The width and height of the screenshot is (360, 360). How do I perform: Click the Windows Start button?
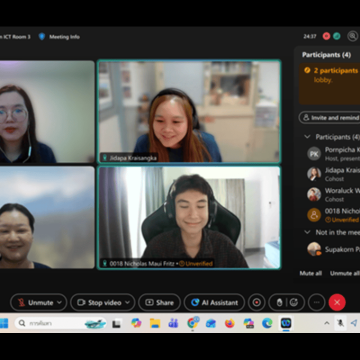tap(4, 323)
